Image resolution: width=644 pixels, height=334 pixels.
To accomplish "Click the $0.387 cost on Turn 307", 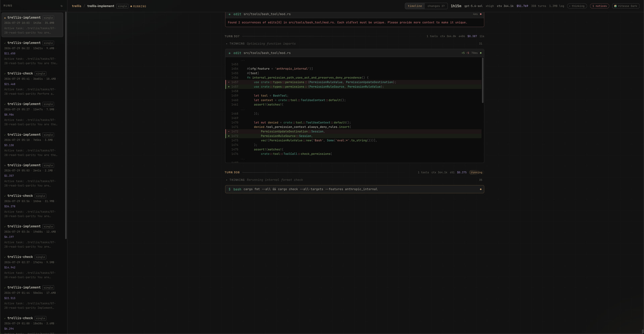I will click(472, 36).
